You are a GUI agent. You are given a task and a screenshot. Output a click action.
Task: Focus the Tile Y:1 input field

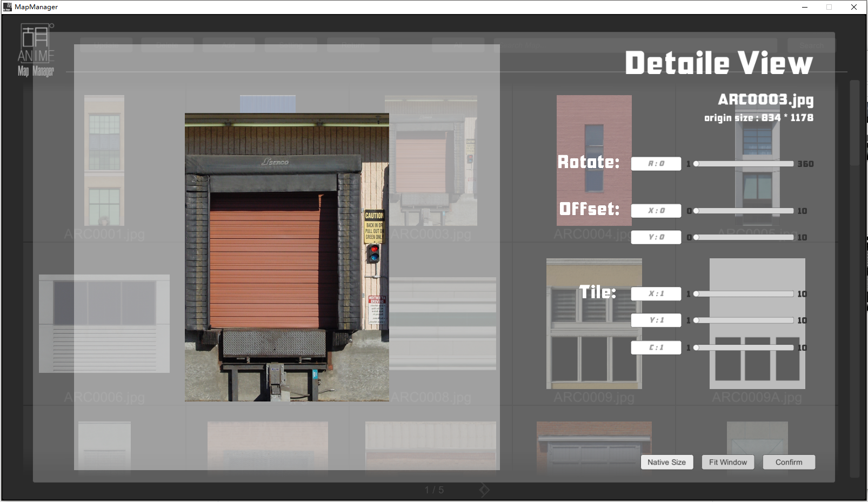pyautogui.click(x=656, y=320)
